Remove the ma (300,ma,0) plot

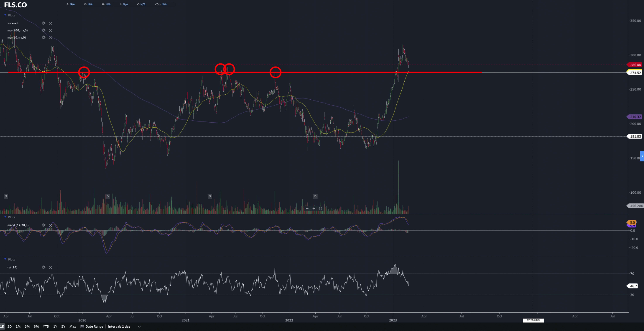point(51,31)
